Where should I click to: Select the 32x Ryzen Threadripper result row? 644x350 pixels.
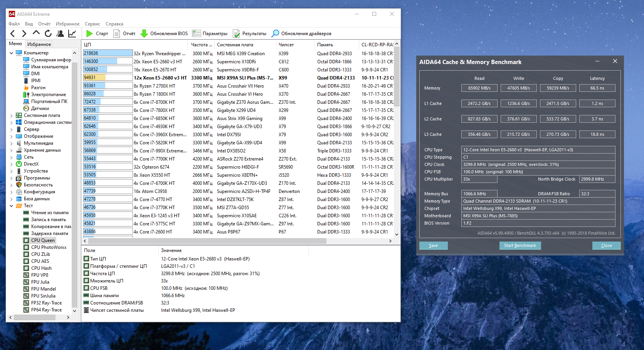pos(238,53)
